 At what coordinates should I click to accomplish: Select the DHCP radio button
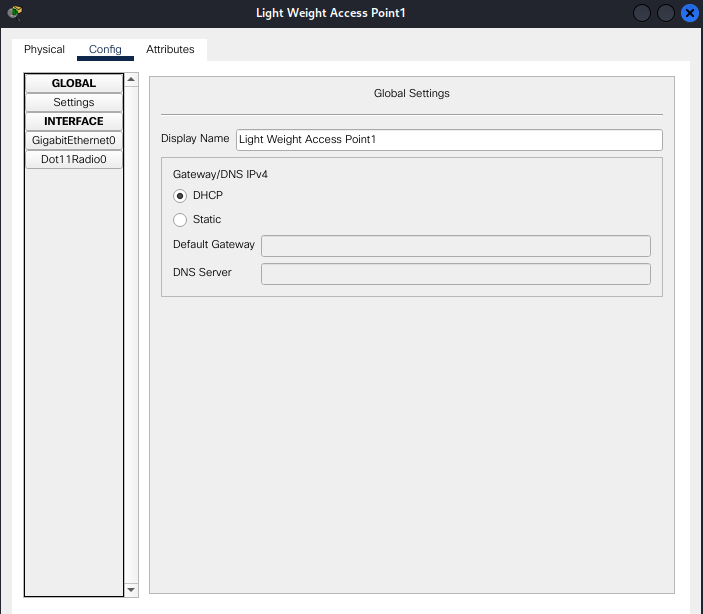(x=180, y=196)
